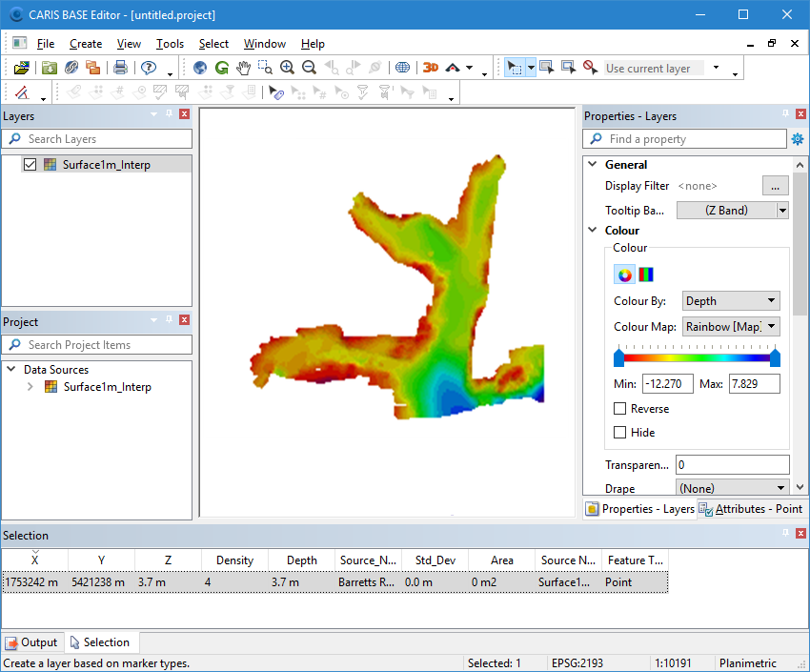Viewport: 810px width, 672px height.
Task: Click the Print icon in toolbar
Action: click(120, 68)
